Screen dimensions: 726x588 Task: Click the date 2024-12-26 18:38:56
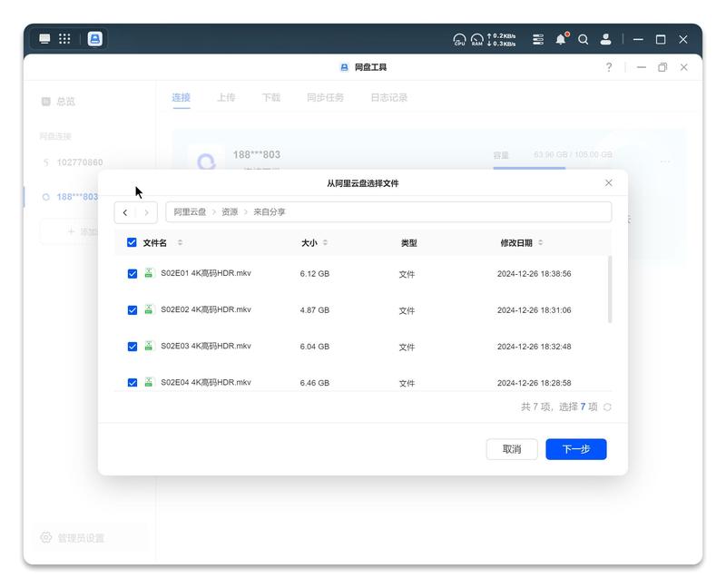pyautogui.click(x=535, y=274)
